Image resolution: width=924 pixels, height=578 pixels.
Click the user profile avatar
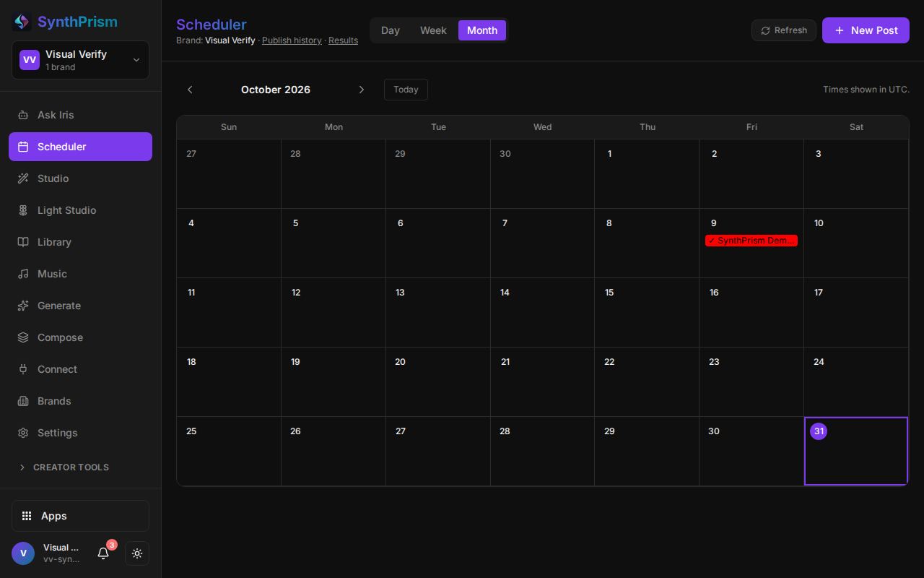click(x=23, y=553)
